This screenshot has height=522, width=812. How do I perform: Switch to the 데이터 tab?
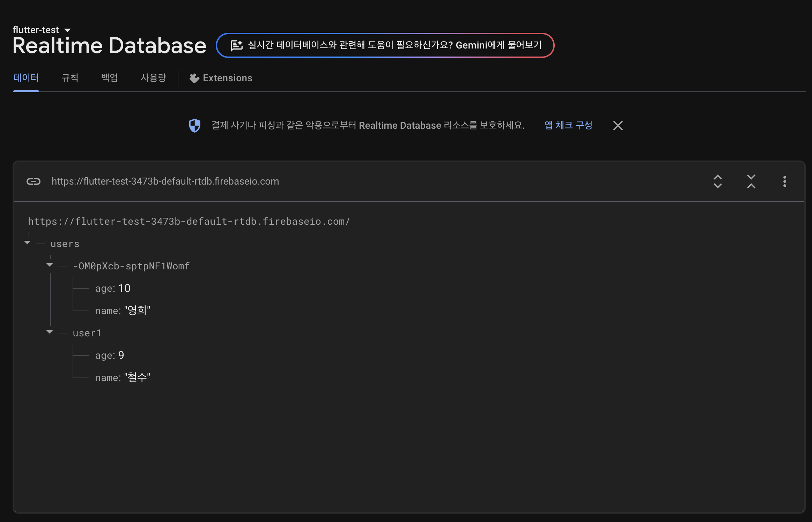(x=26, y=78)
